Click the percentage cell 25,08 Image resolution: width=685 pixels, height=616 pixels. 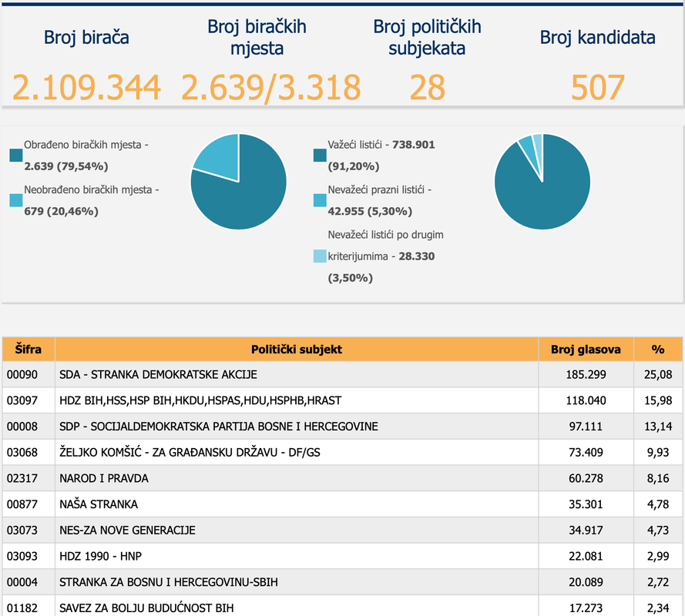click(x=658, y=374)
